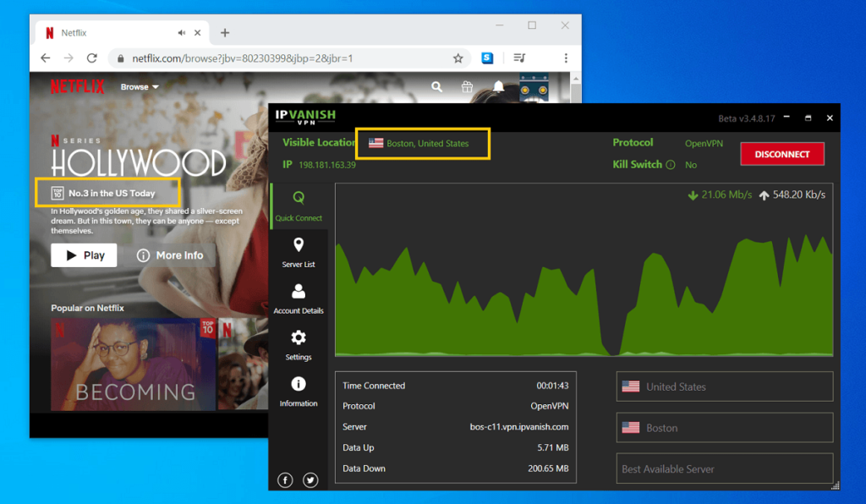The height and width of the screenshot is (504, 866).
Task: Open Quick Connect in IPVanish sidebar
Action: [299, 206]
